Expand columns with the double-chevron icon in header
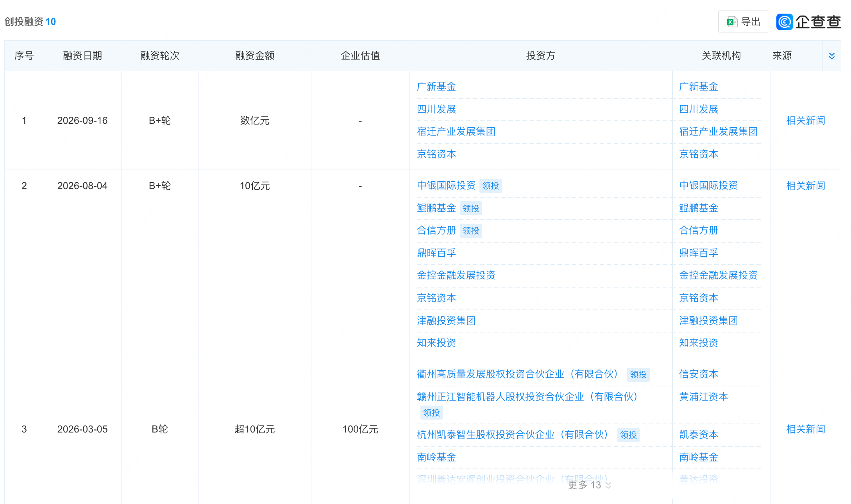Viewport: 851px width, 504px height. coord(831,56)
